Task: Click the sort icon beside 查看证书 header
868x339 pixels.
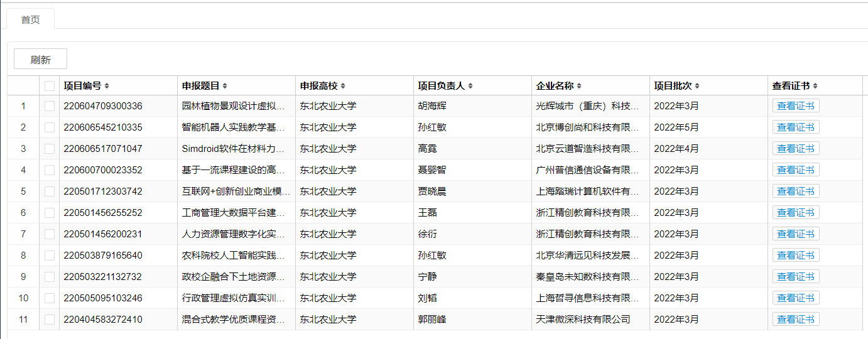Action: [x=815, y=86]
